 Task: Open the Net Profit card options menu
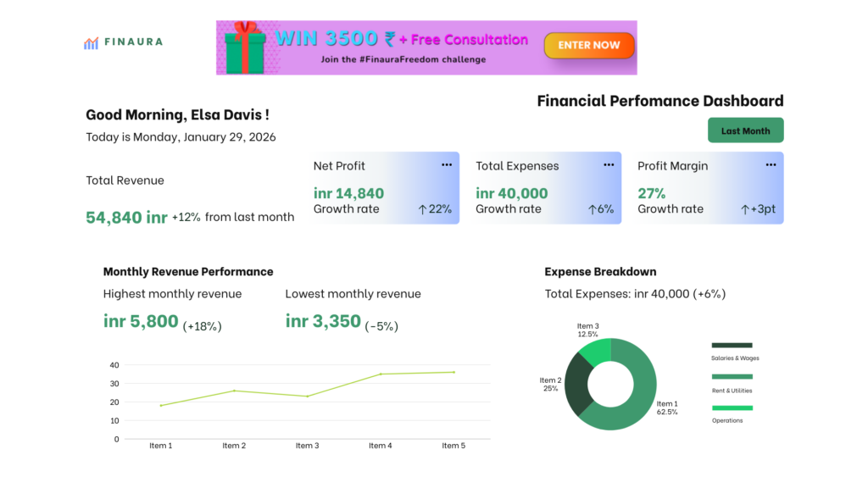pos(447,165)
